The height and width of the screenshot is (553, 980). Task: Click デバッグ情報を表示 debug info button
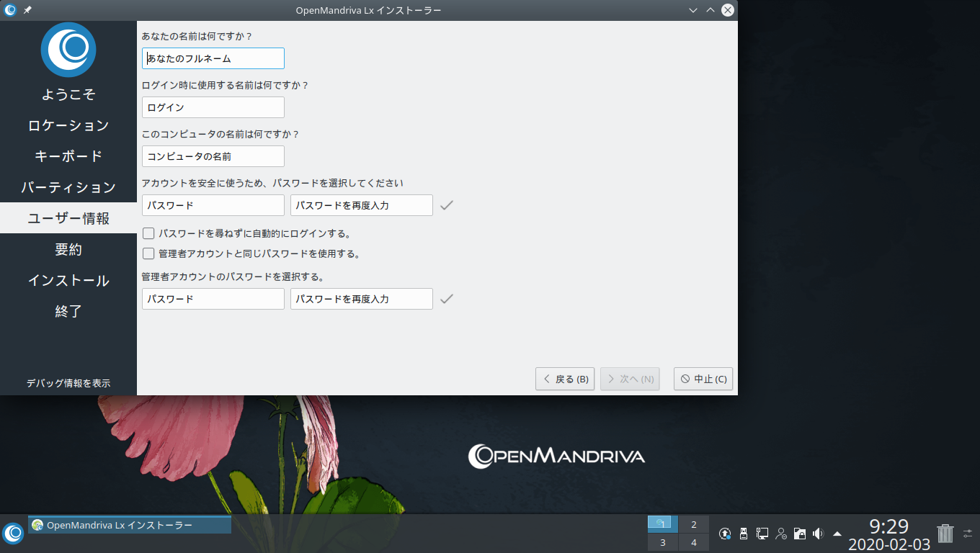point(68,383)
